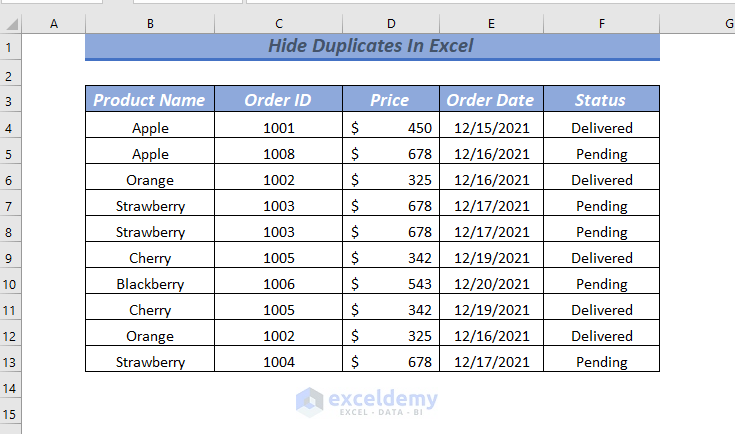Click the 'Order Date' header cell
The width and height of the screenshot is (735, 434).
pyautogui.click(x=491, y=99)
